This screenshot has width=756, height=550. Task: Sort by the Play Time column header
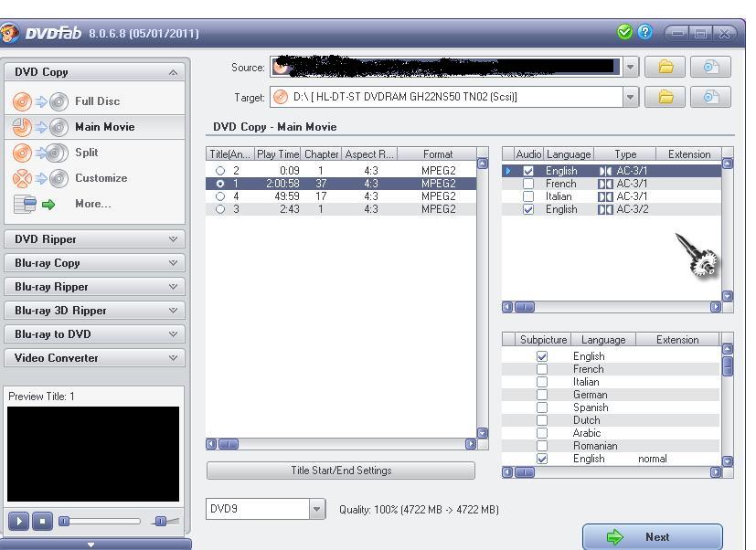(x=278, y=154)
